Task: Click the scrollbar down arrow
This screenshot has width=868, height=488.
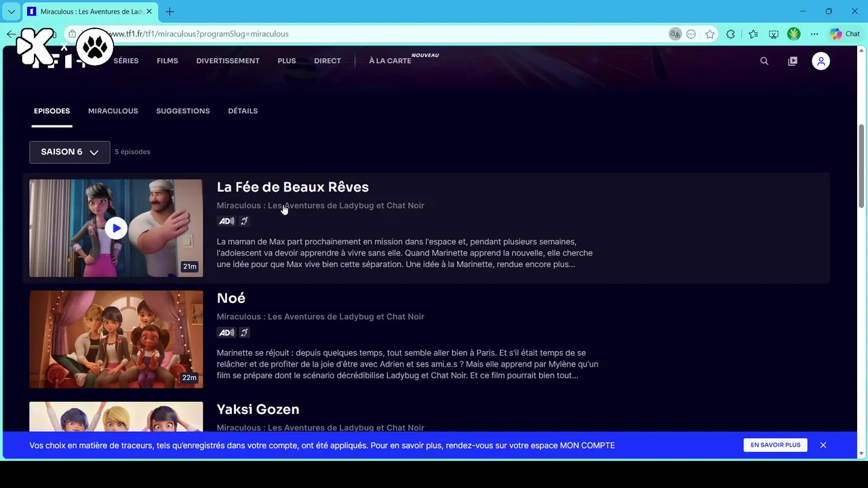Action: coord(862,453)
